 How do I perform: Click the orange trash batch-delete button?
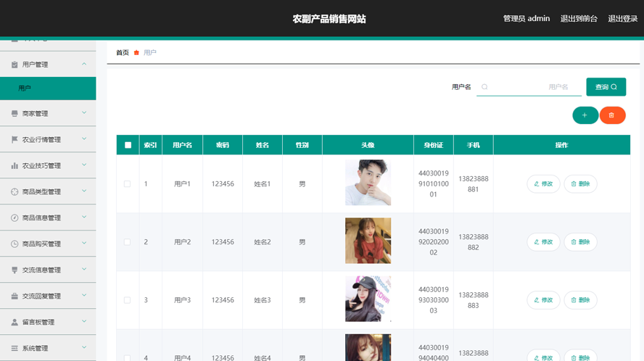612,115
